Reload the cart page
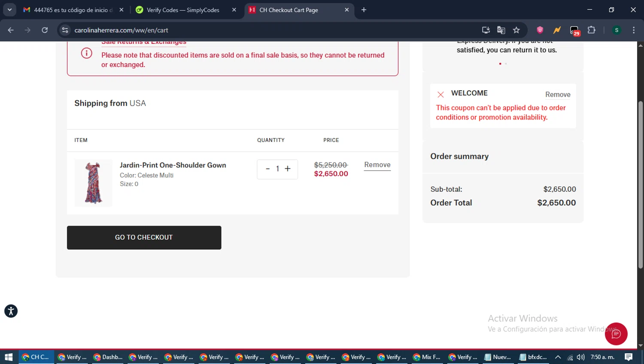 point(45,30)
